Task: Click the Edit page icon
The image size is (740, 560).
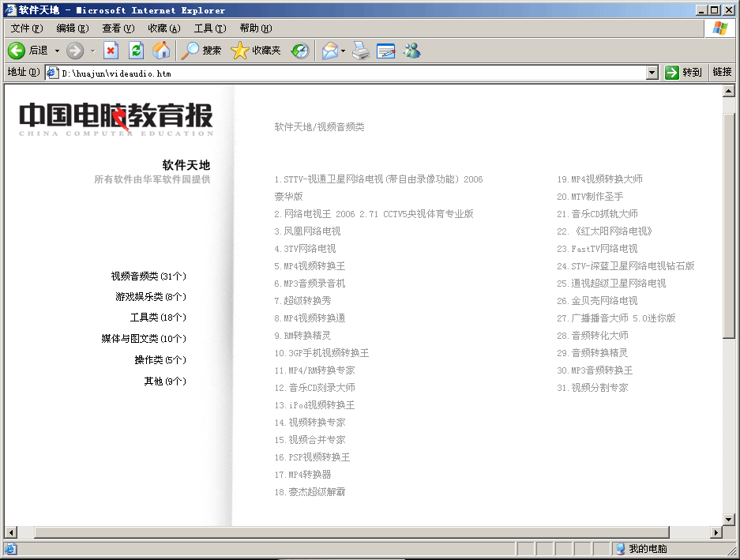Action: click(386, 51)
